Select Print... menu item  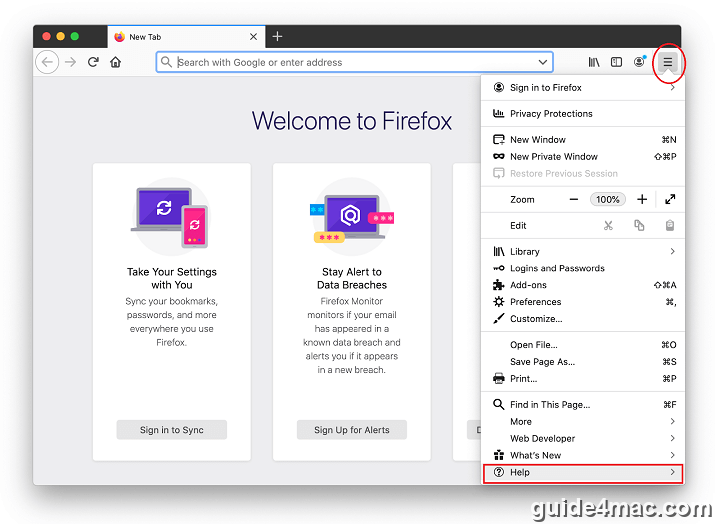583,379
